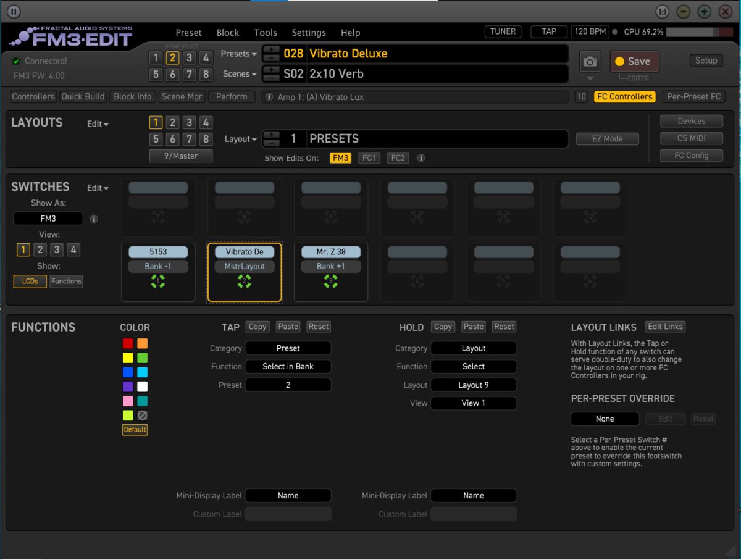Select the empty footswitch 11 slot
The height and width of the screenshot is (560, 741).
[504, 208]
